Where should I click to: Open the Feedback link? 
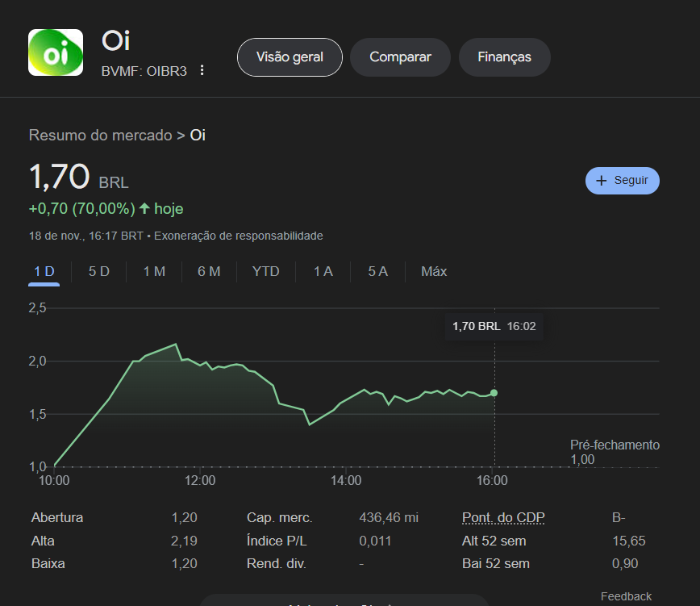click(626, 596)
